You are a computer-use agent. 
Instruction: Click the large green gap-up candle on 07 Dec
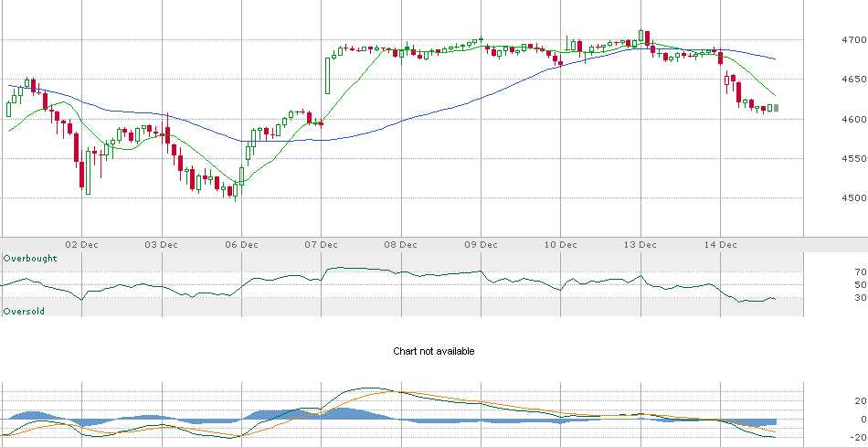[x=328, y=75]
